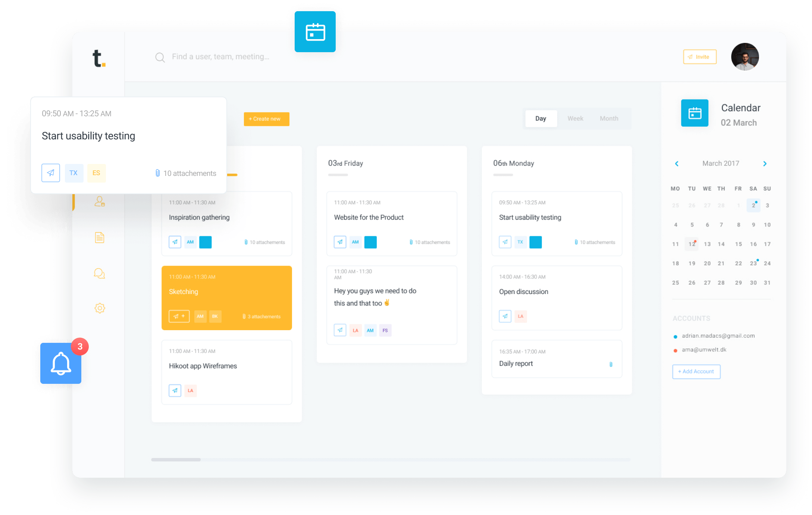Screen dimensions: 812x515
Task: Click the Invite button
Action: click(x=699, y=57)
